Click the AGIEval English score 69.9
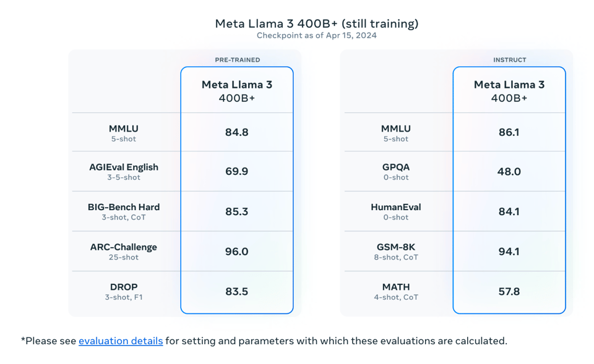The image size is (594, 364). 237,171
